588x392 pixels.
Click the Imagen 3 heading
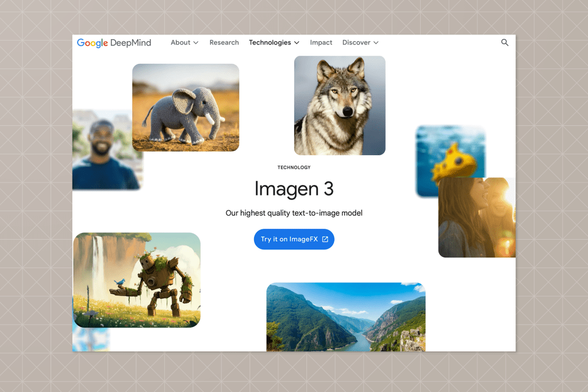pyautogui.click(x=294, y=189)
